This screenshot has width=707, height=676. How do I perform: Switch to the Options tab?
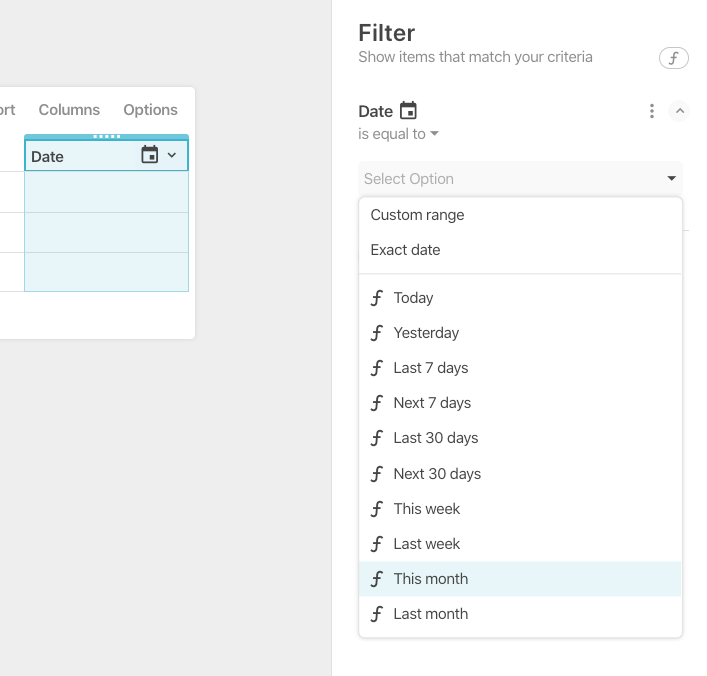pyautogui.click(x=150, y=110)
